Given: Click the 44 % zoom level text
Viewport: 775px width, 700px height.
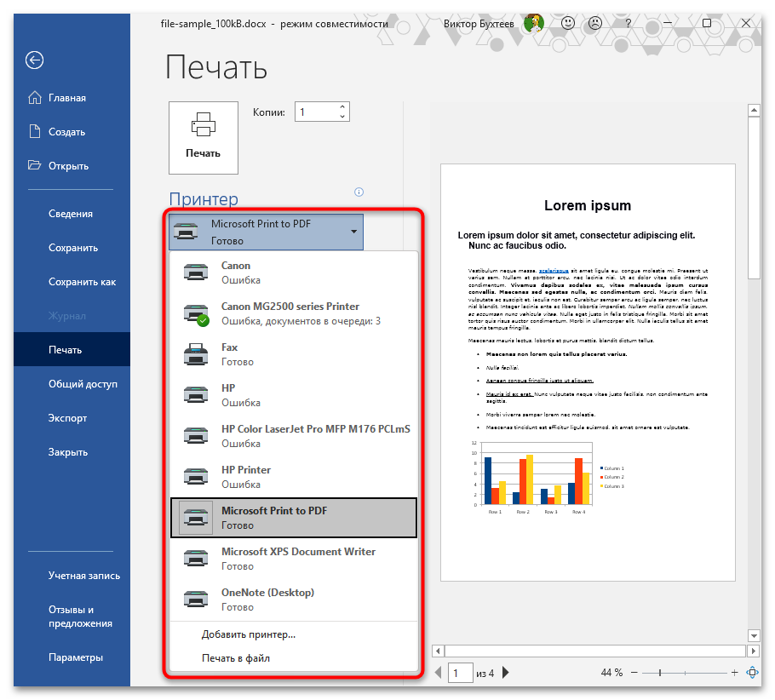Looking at the screenshot, I should click(x=611, y=672).
